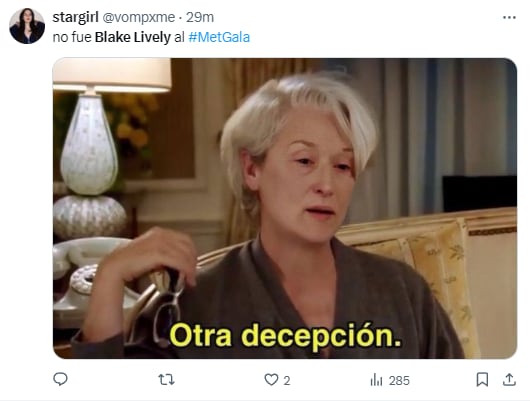Click the 285 views count
The height and width of the screenshot is (401, 530).
(399, 381)
